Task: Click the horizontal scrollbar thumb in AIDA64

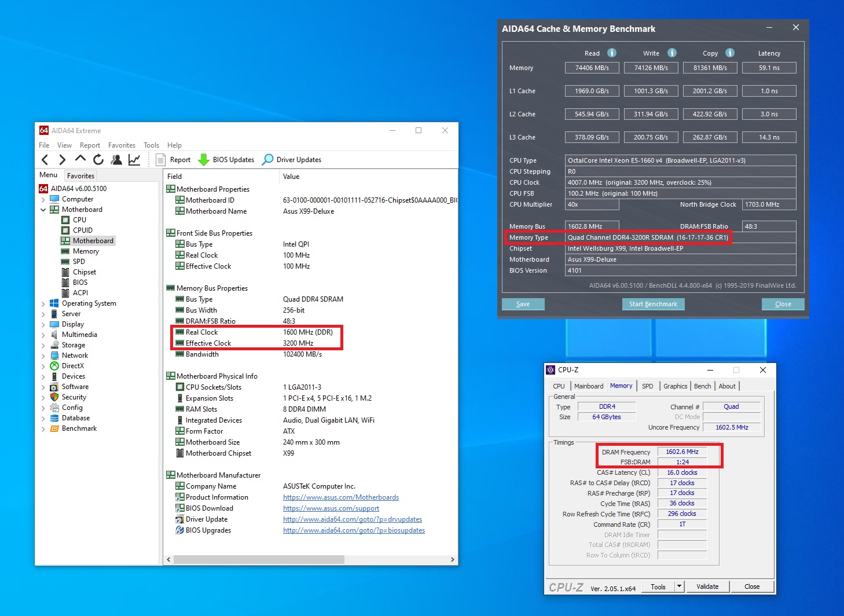Action: 259,559
